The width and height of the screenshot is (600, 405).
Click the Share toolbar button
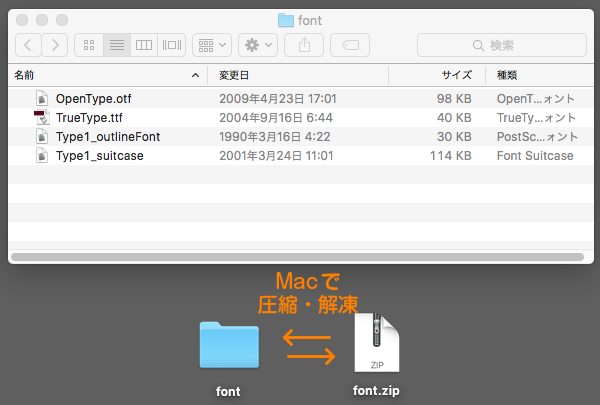304,45
